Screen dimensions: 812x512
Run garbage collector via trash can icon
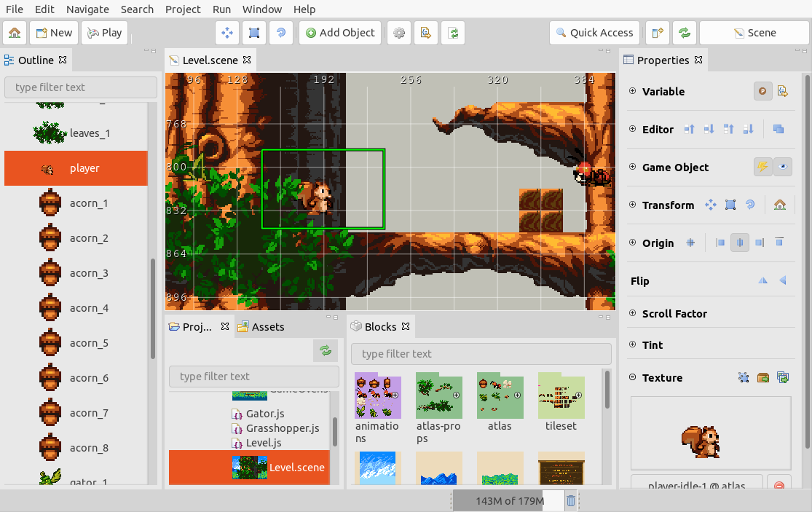[x=571, y=500]
